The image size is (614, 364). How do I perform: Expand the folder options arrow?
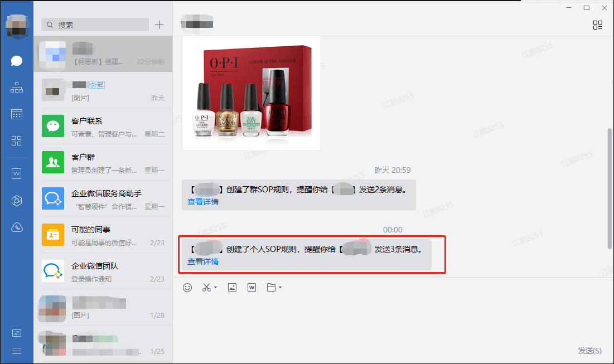tap(280, 288)
